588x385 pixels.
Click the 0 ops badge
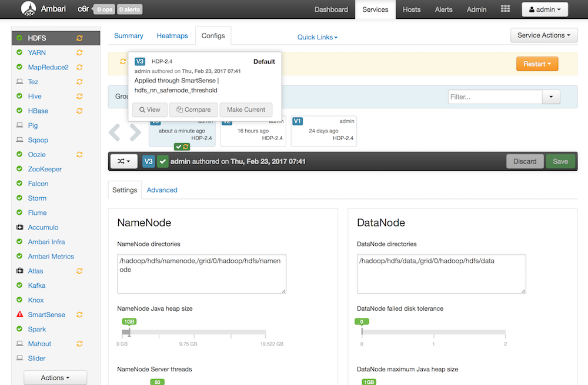coord(105,9)
